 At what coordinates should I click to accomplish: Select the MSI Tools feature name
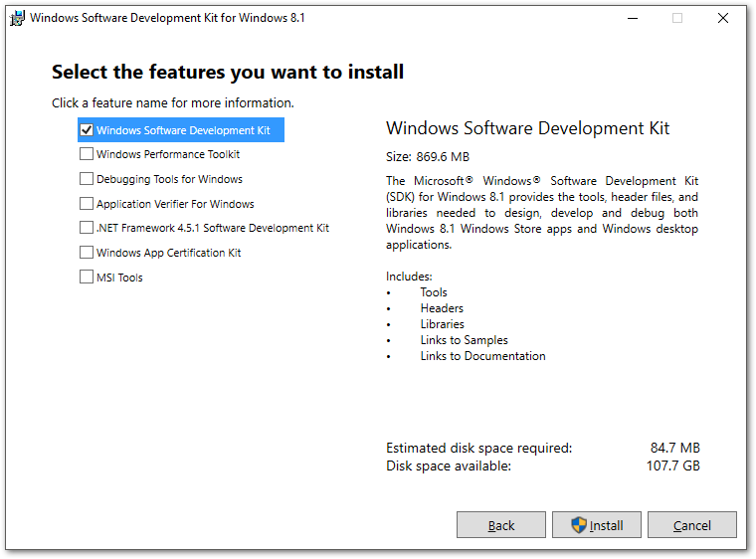click(x=119, y=278)
